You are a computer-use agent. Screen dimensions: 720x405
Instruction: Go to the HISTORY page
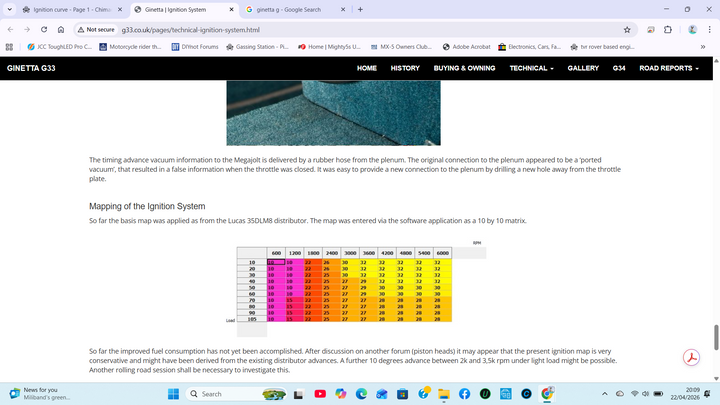[405, 68]
